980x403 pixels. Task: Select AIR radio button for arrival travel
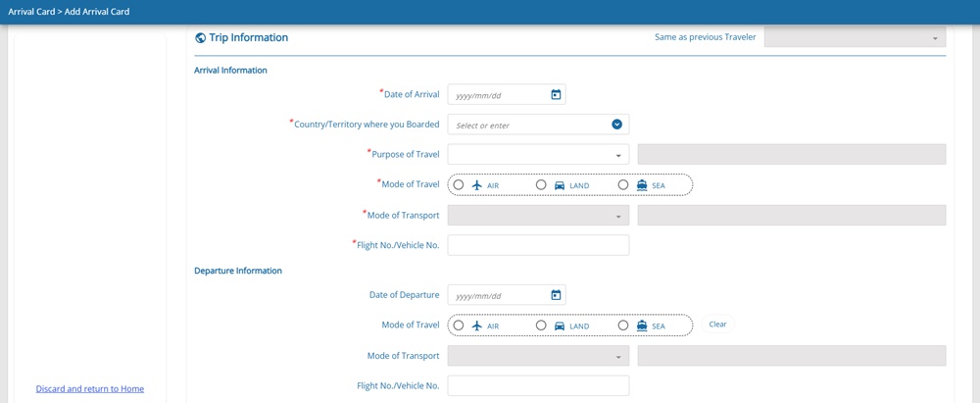[459, 184]
